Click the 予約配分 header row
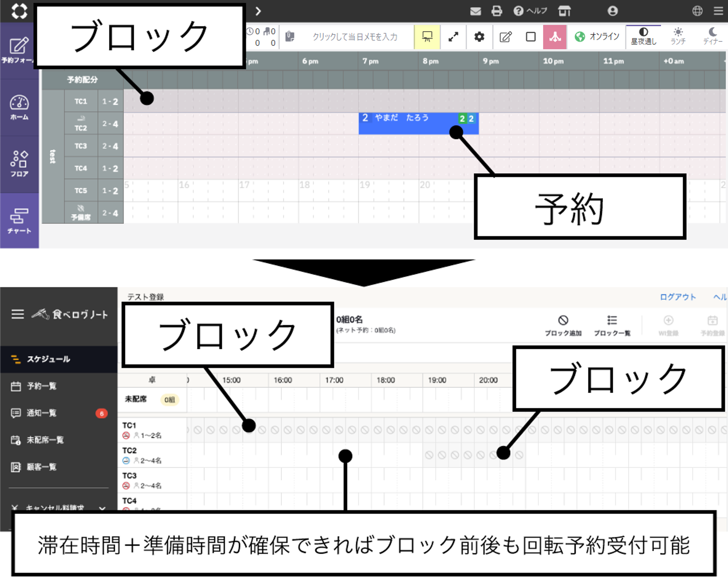The width and height of the screenshot is (728, 583). 82,80
